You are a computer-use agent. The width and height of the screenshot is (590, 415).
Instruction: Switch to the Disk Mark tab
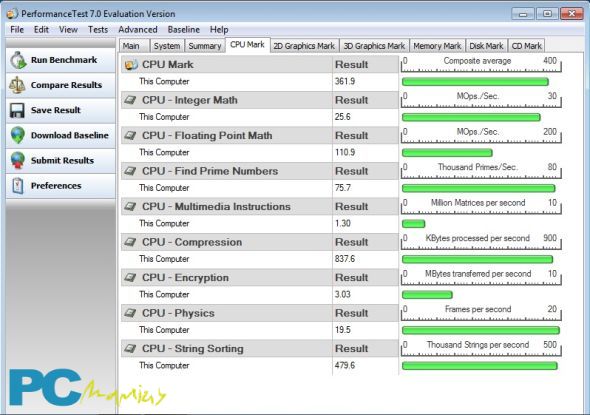[486, 46]
